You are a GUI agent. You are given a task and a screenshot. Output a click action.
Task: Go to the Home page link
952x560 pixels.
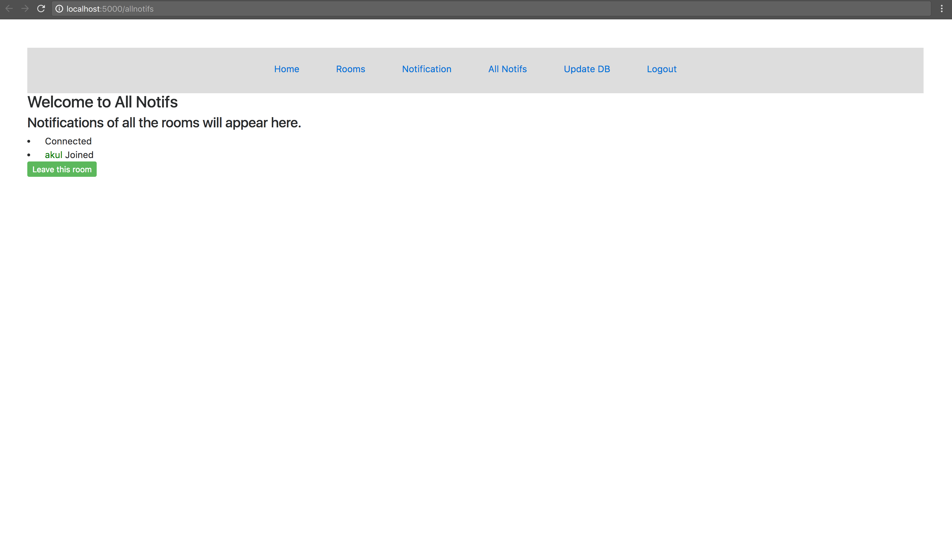pos(286,69)
